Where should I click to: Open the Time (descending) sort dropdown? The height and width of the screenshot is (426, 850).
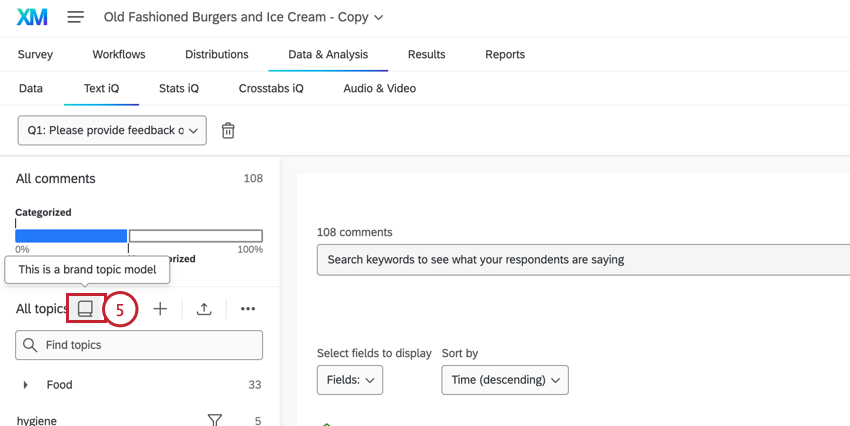504,380
